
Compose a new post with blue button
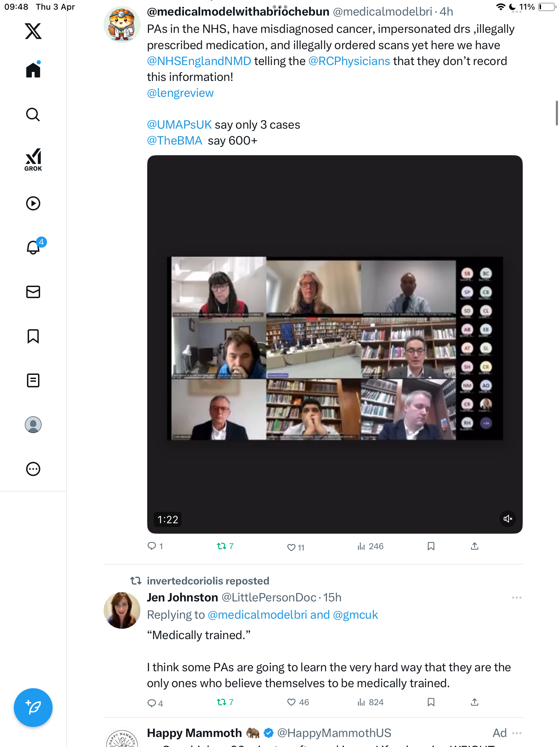33,708
